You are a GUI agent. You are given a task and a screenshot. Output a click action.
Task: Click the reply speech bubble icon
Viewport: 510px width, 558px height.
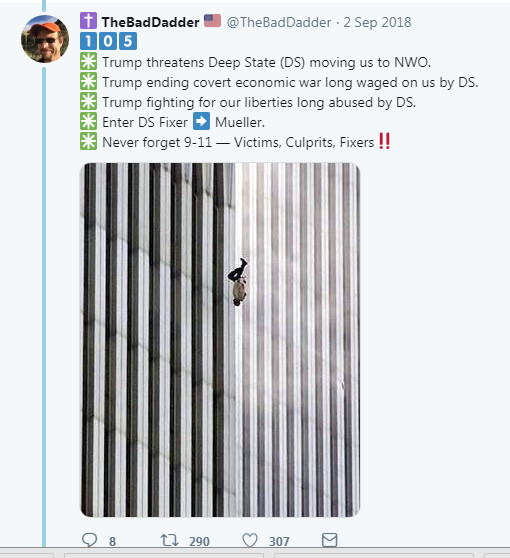[x=89, y=540]
